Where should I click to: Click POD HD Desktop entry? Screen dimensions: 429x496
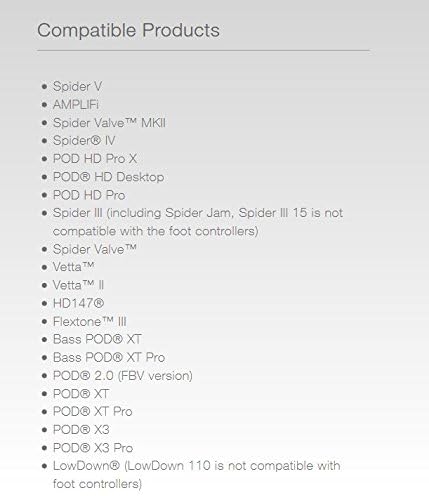[108, 177]
